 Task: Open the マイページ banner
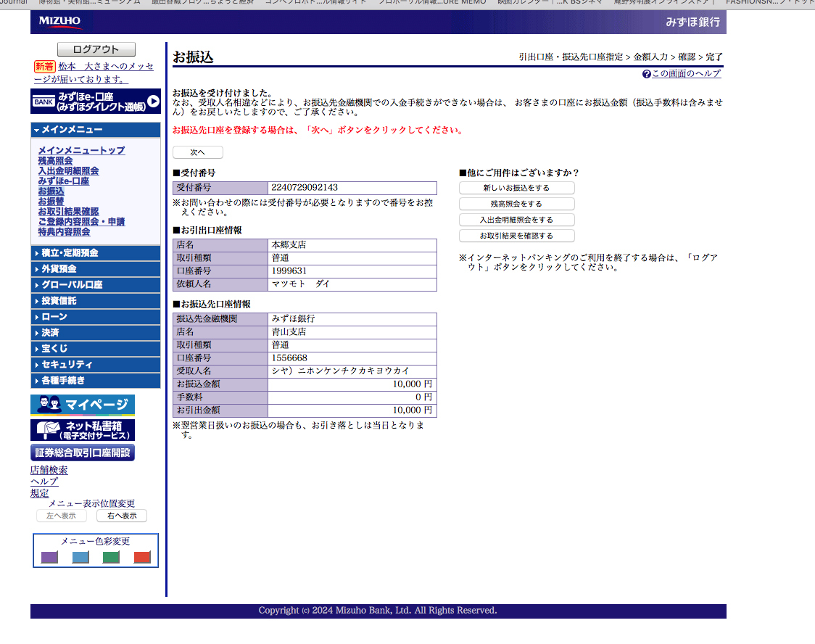83,405
